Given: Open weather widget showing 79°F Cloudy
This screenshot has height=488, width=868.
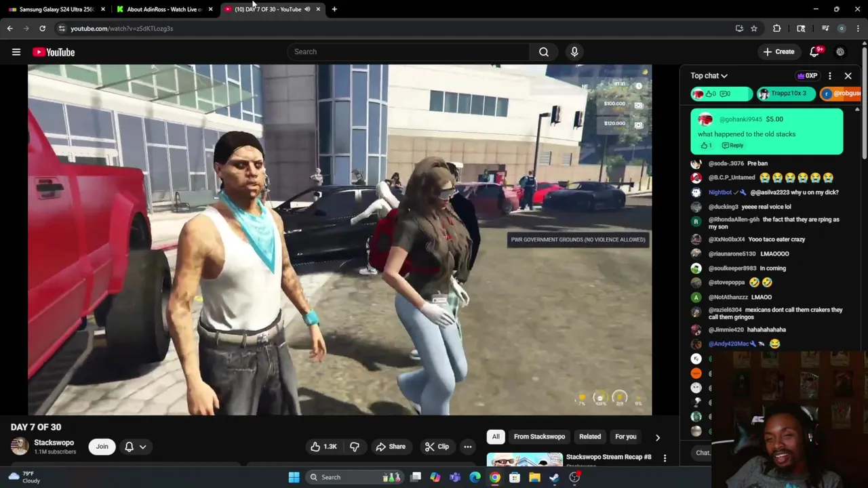Looking at the screenshot, I should [24, 477].
